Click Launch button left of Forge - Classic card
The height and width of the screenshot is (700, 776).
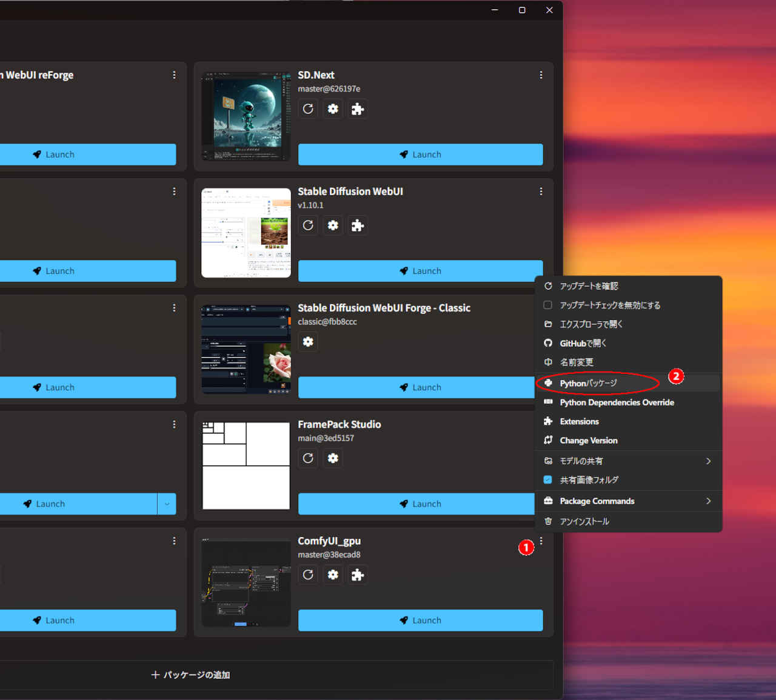[x=88, y=387]
